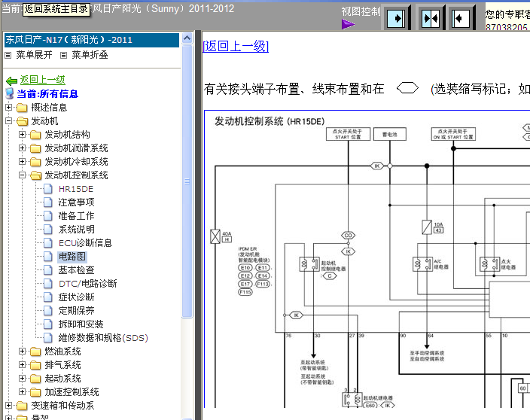Click the view control left-arrow panel icon
The width and height of the screenshot is (530, 420).
461,18
